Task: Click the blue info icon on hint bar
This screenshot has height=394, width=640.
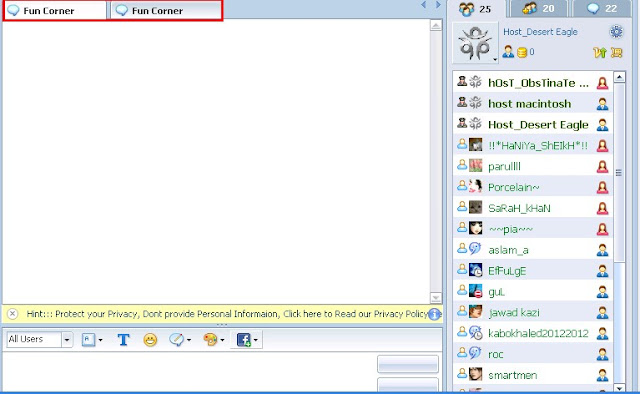Action: [x=434, y=314]
